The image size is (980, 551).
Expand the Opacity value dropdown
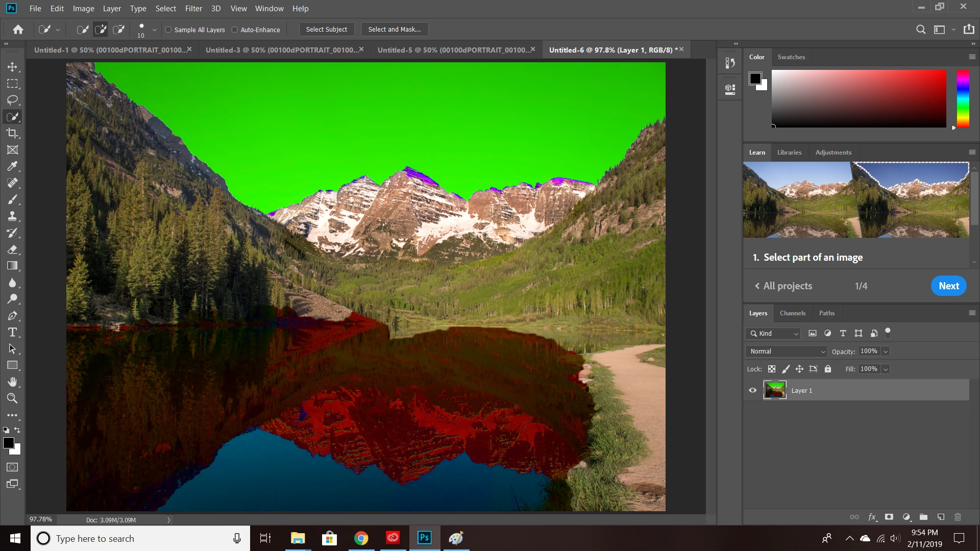click(x=886, y=352)
